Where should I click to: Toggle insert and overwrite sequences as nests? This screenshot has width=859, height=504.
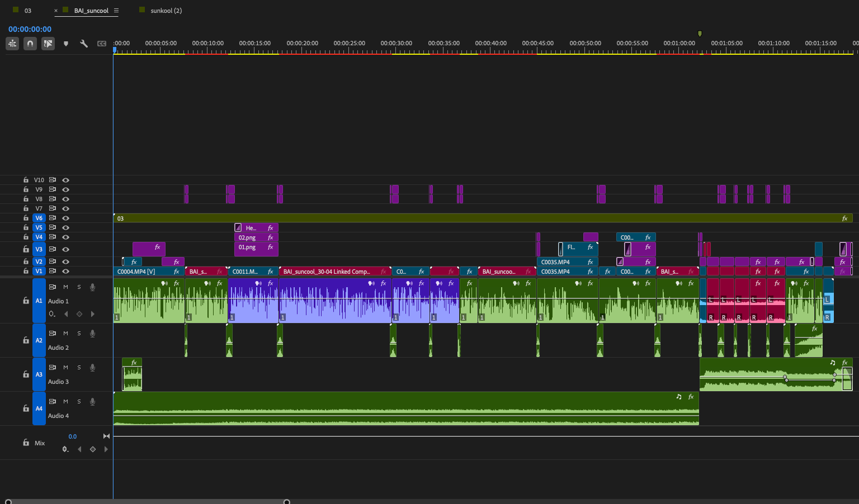coord(12,44)
